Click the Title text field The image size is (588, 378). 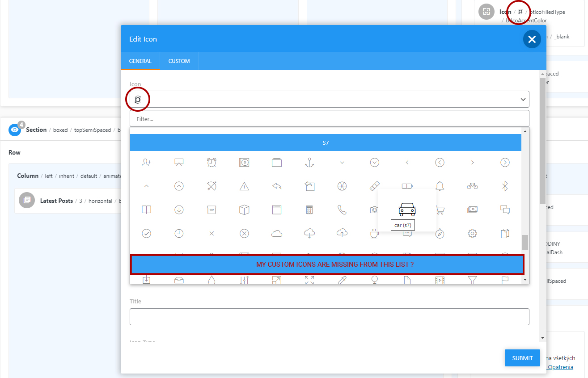329,317
